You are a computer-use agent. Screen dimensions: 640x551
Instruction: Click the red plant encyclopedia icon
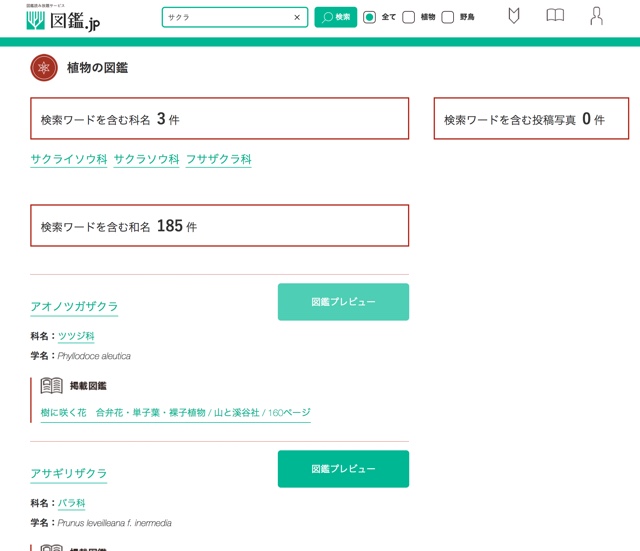(44, 68)
